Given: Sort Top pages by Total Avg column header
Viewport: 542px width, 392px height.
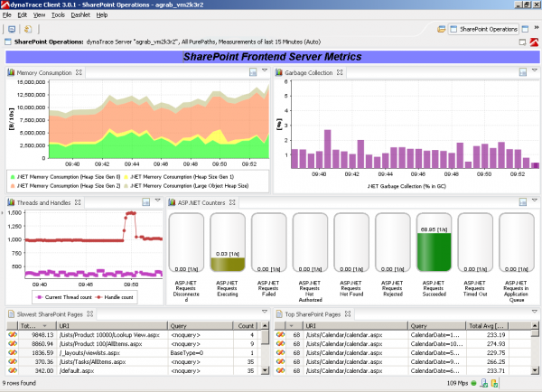Looking at the screenshot, I should 487,326.
